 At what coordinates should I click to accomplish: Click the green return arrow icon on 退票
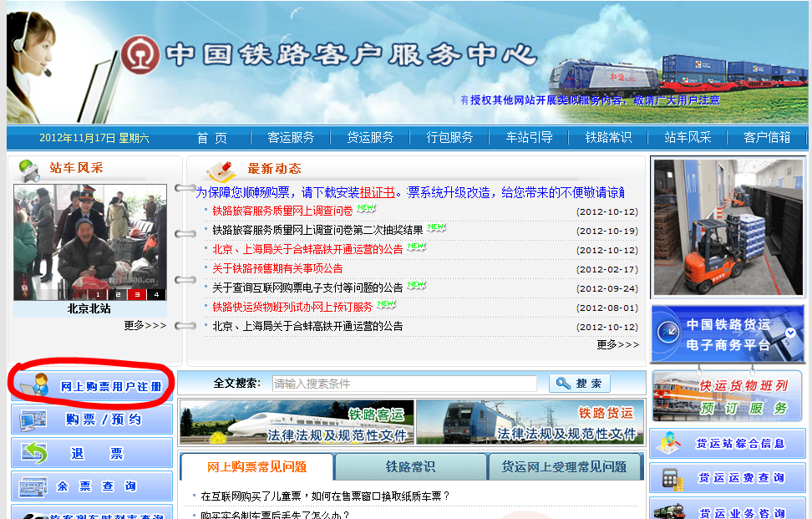tap(33, 453)
